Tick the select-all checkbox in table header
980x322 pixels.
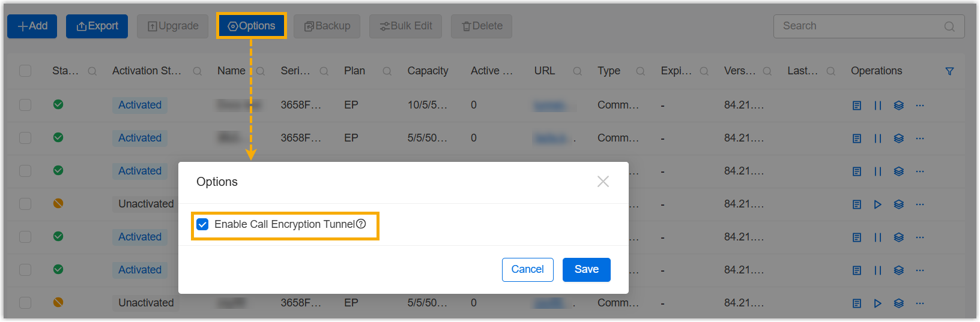25,71
